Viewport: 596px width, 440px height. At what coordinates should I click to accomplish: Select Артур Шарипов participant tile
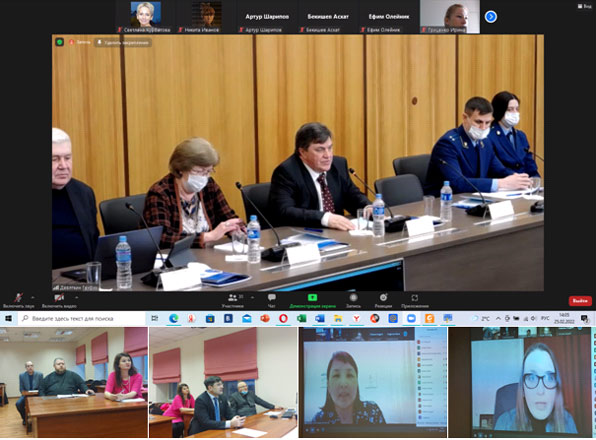266,17
